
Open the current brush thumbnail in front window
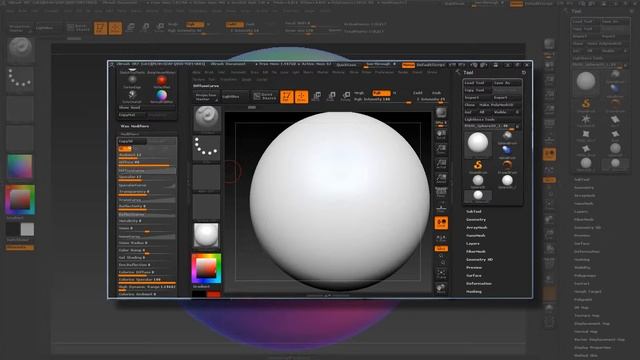point(207,119)
